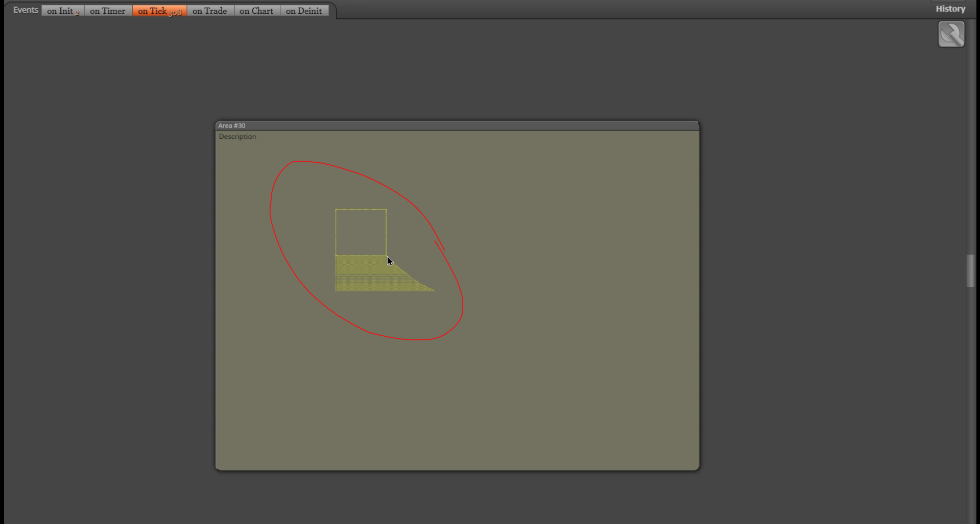Click the vertical scrollbar handle on right
Viewport: 980px width, 524px height.
tap(970, 271)
